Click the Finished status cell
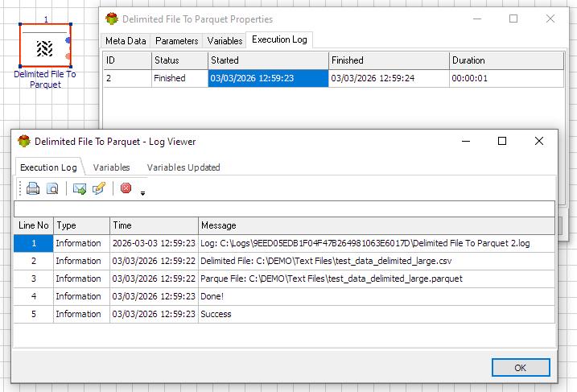Screen dimensions: 577x392 pyautogui.click(x=179, y=78)
